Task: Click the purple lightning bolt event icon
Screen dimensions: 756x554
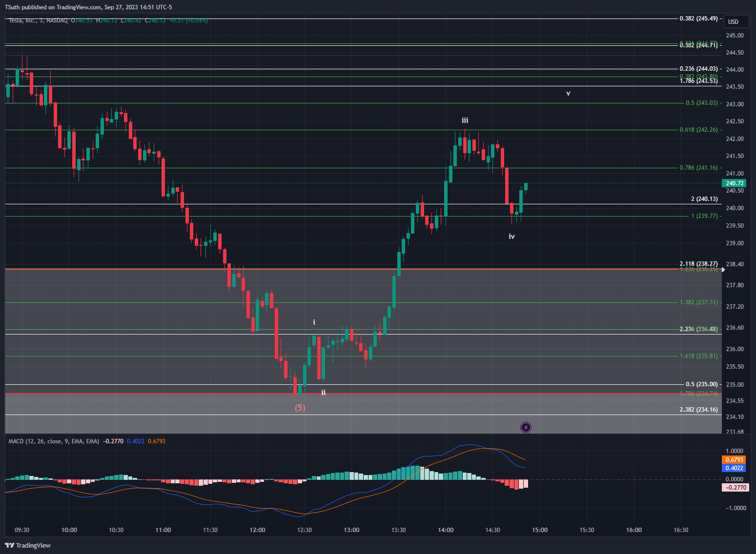Action: click(526, 428)
